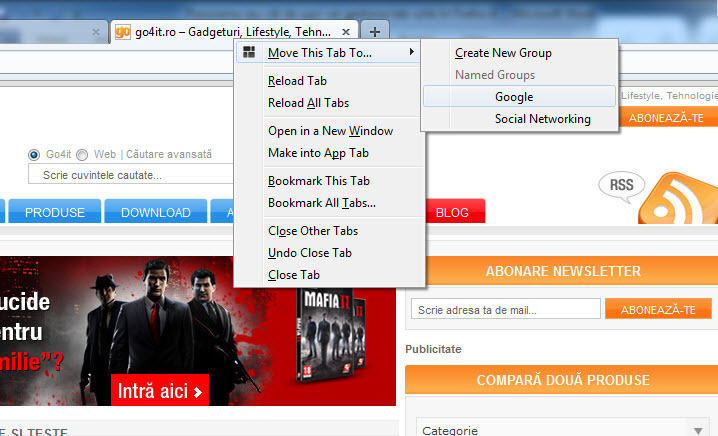Close the go4it.ro tab

pos(346,32)
